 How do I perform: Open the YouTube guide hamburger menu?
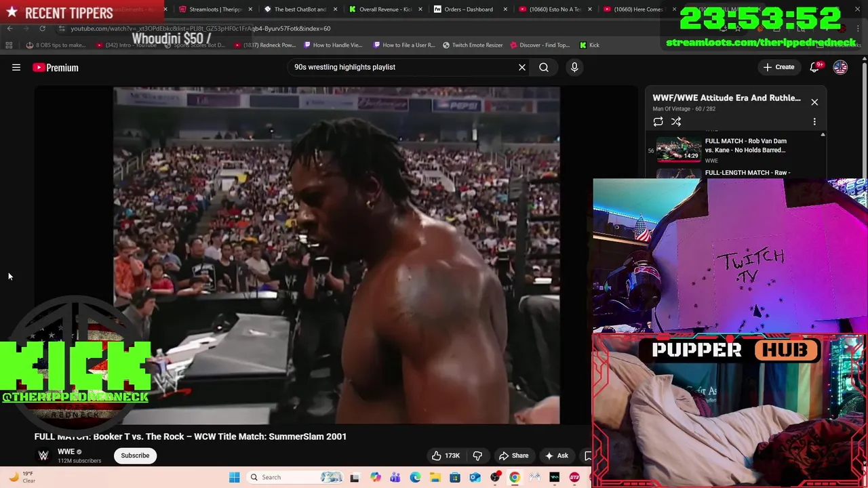tap(16, 67)
